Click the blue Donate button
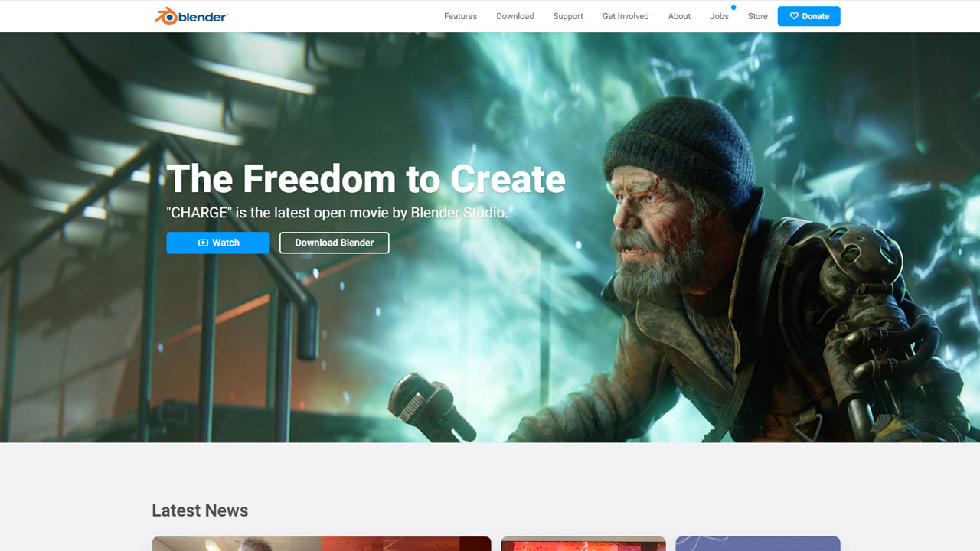Viewport: 980px width, 551px height. tap(809, 16)
